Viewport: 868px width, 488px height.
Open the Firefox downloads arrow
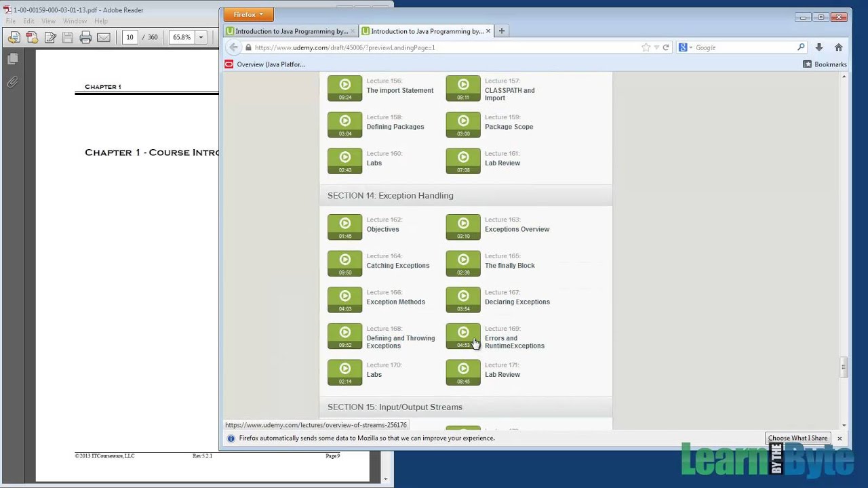[819, 47]
